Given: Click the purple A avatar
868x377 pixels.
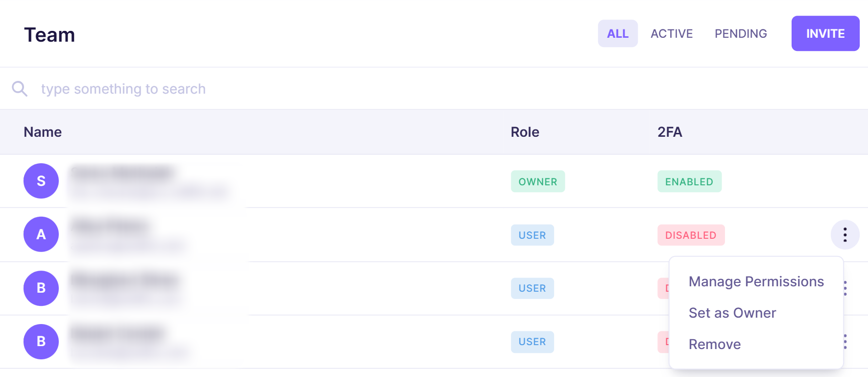Looking at the screenshot, I should tap(41, 234).
